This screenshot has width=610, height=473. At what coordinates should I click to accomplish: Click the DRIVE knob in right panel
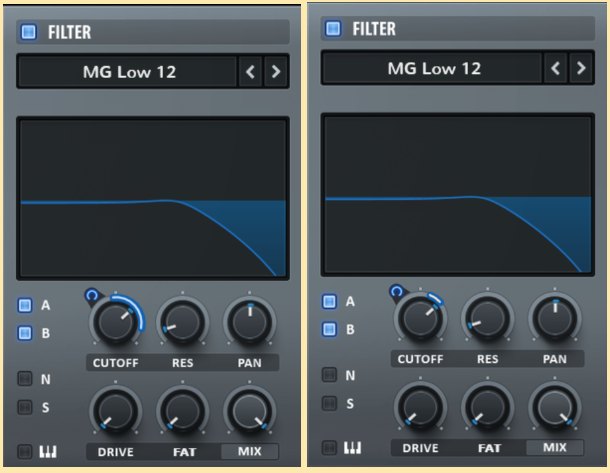tap(420, 407)
